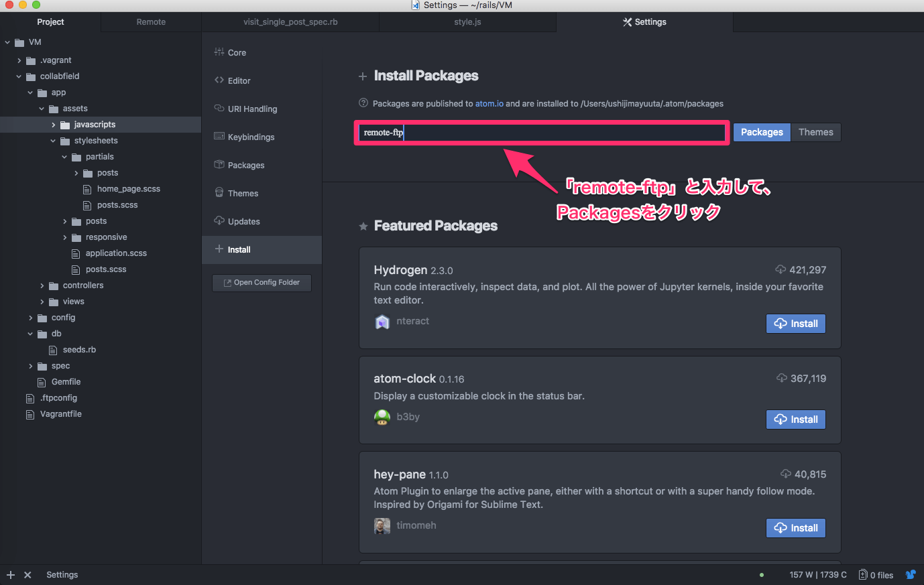The width and height of the screenshot is (924, 585).
Task: Expand the controllers folder
Action: pos(42,285)
